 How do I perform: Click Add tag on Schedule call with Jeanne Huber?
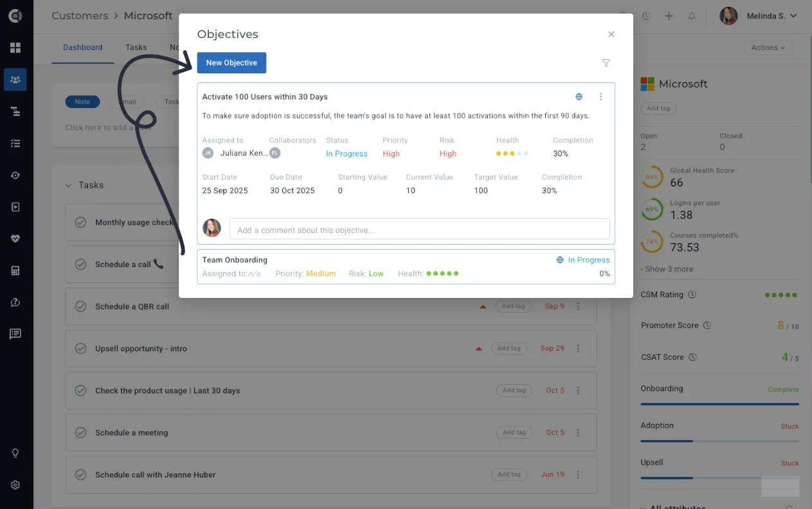click(x=509, y=474)
